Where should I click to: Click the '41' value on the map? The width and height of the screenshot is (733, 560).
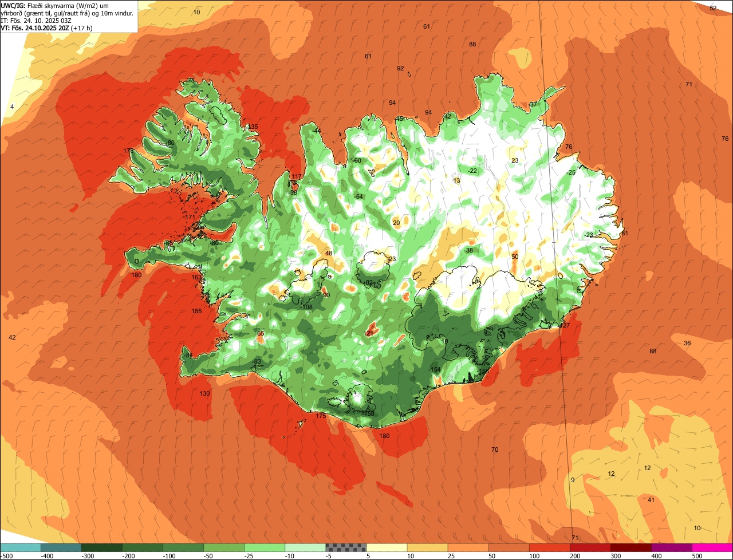651,500
